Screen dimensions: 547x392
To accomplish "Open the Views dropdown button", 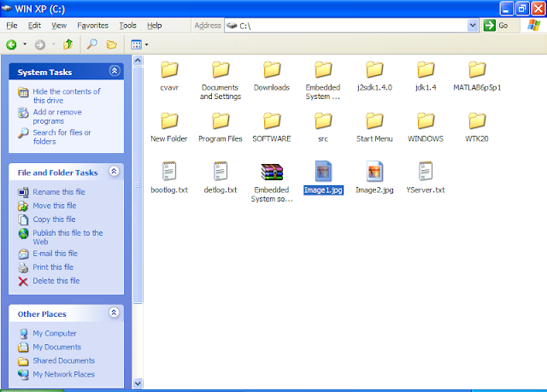I will coord(139,44).
